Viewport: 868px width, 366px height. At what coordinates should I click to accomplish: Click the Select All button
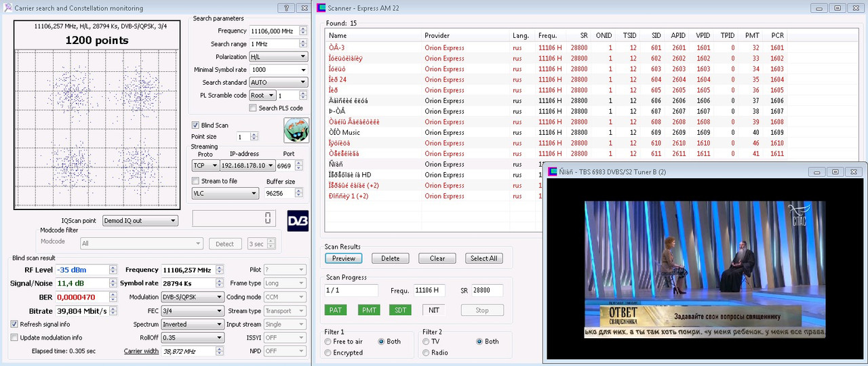pos(484,258)
